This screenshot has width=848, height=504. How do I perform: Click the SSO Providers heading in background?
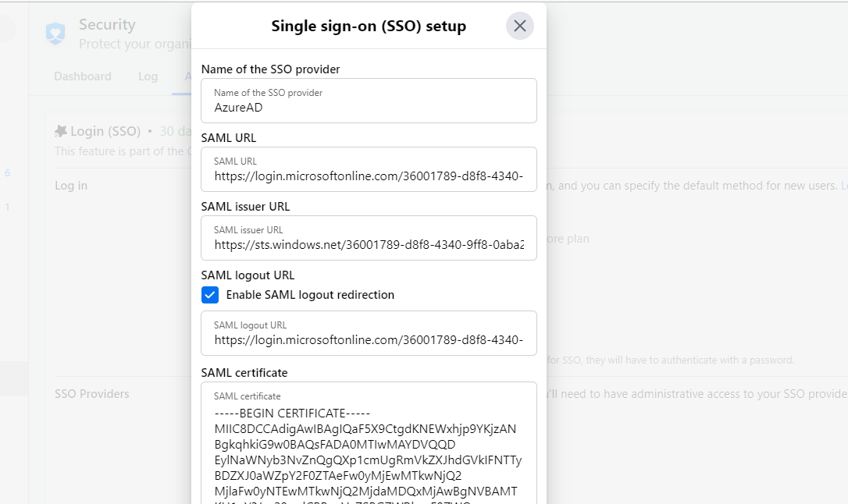point(92,394)
